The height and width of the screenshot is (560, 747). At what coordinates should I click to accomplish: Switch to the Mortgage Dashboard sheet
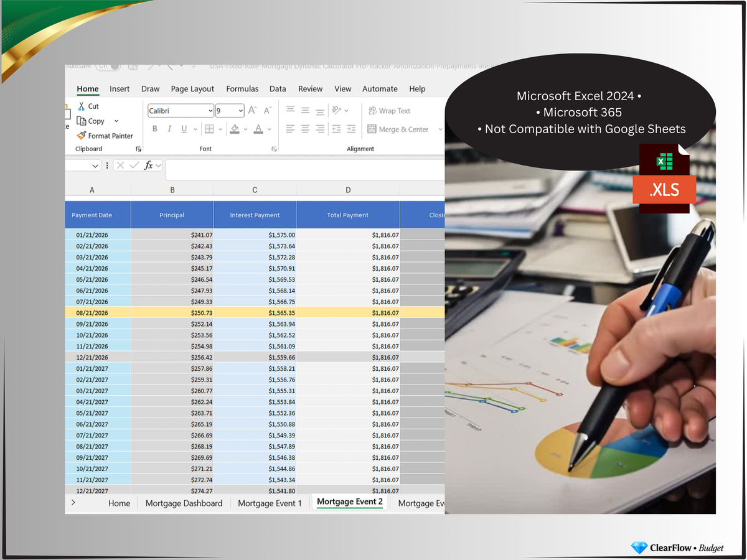point(184,503)
